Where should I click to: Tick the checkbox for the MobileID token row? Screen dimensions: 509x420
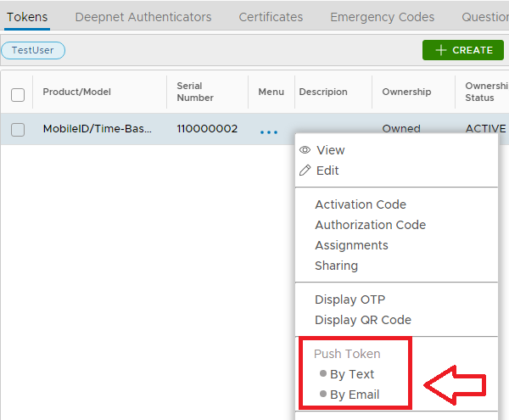pos(18,130)
